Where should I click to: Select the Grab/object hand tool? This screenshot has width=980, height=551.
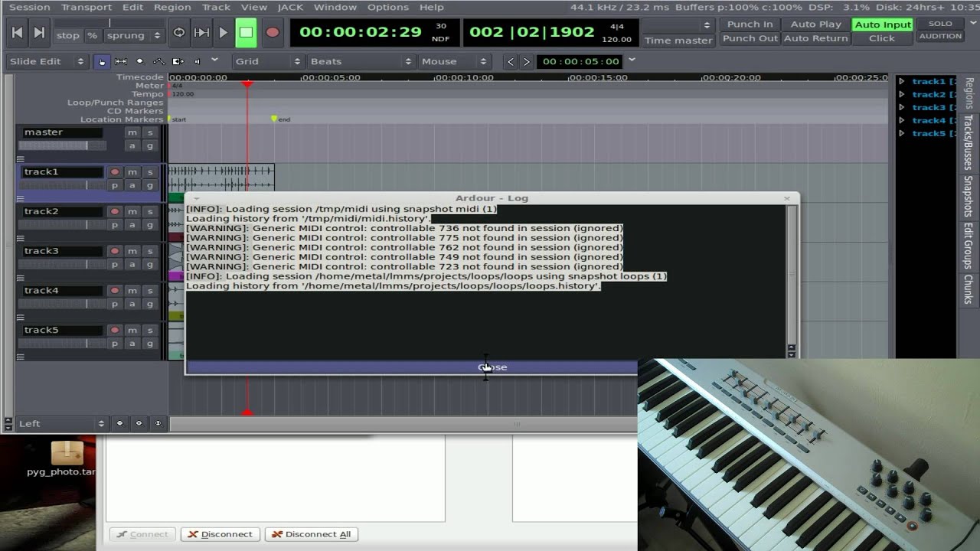coord(102,61)
